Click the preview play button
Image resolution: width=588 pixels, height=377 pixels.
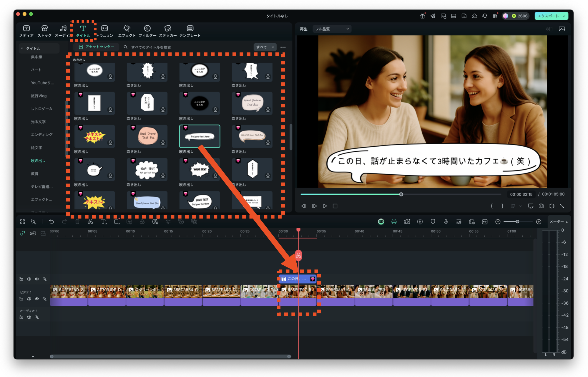(325, 206)
